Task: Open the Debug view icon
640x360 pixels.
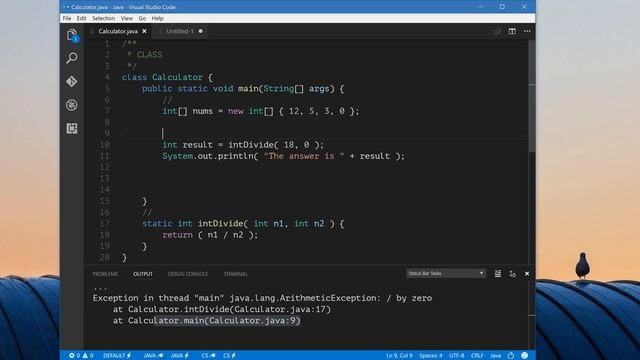Action: click(x=72, y=105)
